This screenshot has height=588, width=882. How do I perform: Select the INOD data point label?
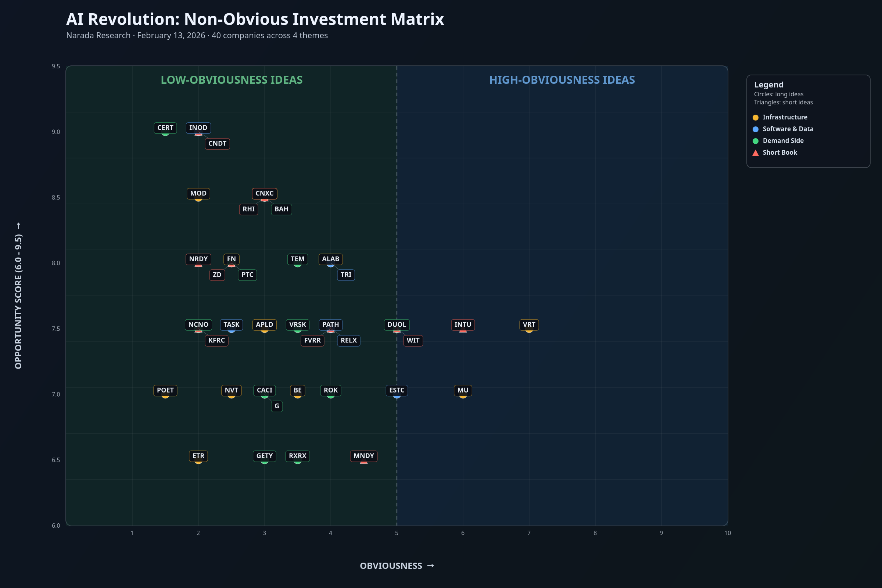pos(198,128)
